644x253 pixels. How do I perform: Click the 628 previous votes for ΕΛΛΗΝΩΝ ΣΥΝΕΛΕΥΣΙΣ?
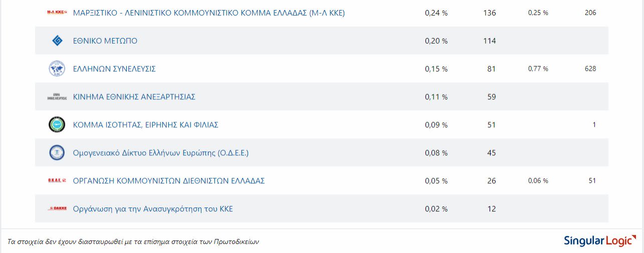590,69
